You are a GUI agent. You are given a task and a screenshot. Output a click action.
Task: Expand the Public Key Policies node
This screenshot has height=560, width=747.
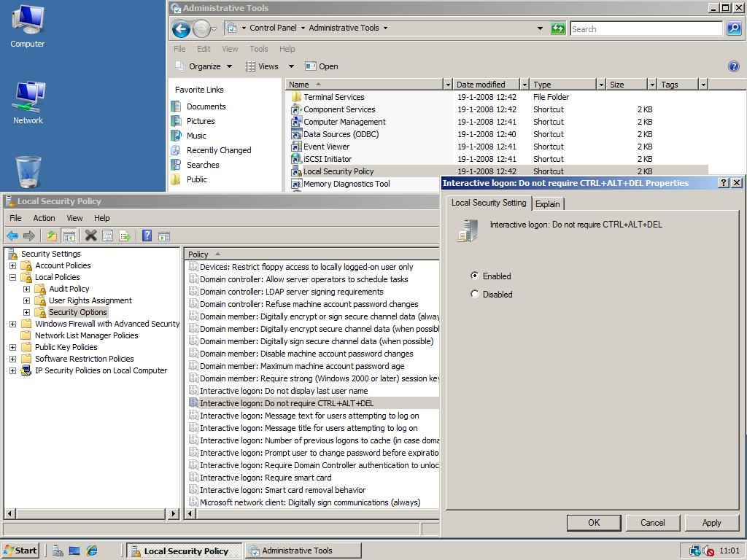coord(13,347)
